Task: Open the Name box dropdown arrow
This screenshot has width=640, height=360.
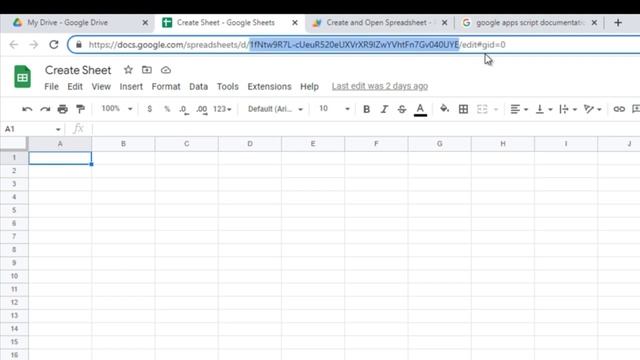Action: tap(58, 129)
